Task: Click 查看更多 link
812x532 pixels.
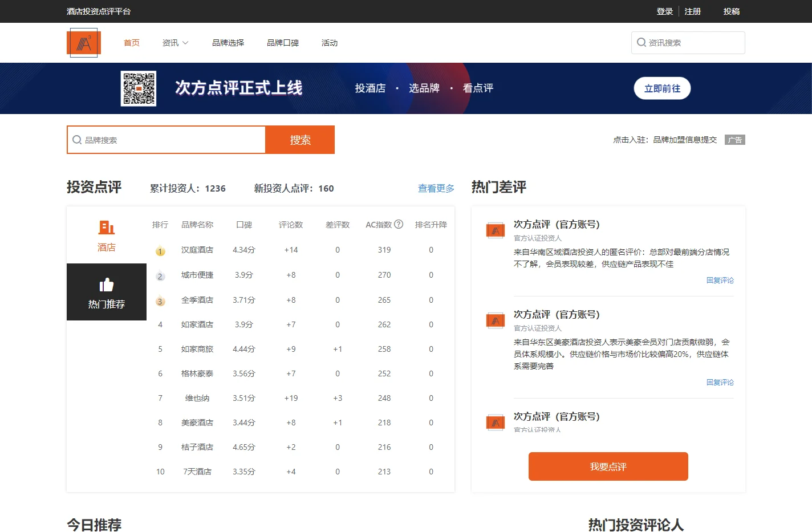Action: (436, 188)
